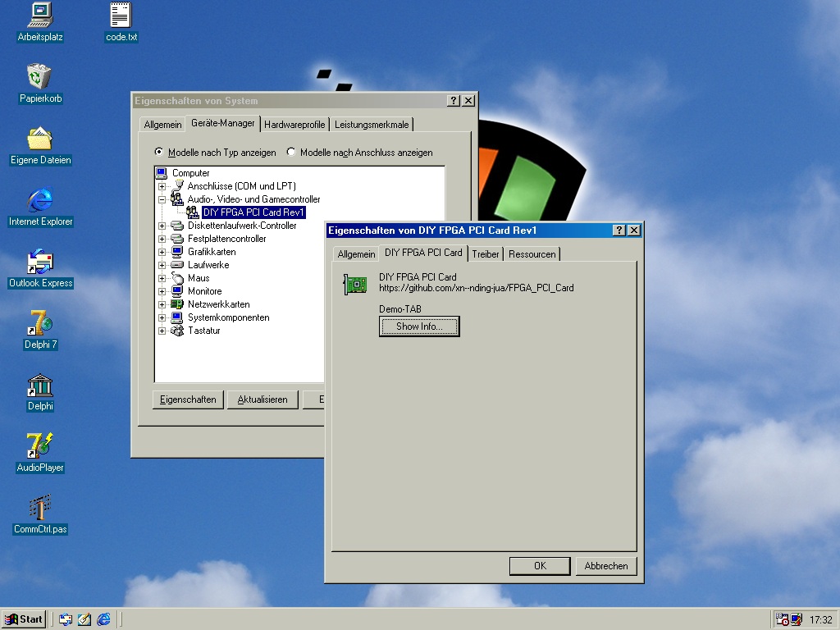The image size is (840, 630).
Task: Launch Internet Explorer from quick launch bar
Action: pos(104,619)
